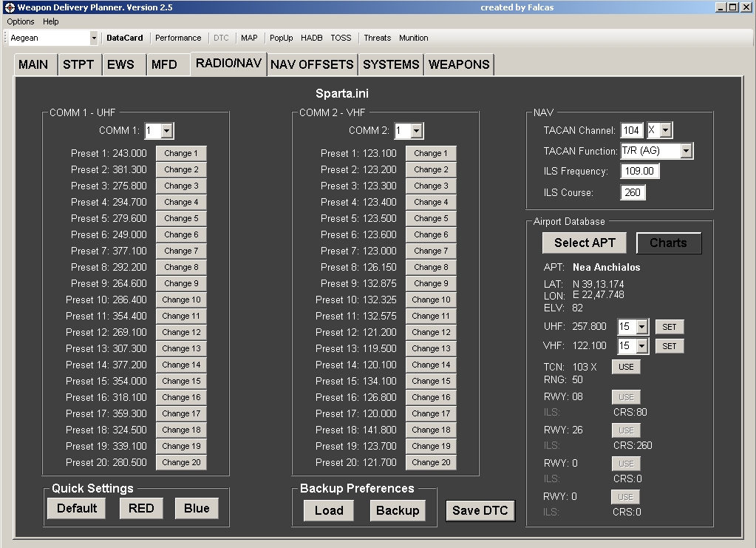Open the MAP toolbar item
This screenshot has width=756, height=548.
click(249, 38)
